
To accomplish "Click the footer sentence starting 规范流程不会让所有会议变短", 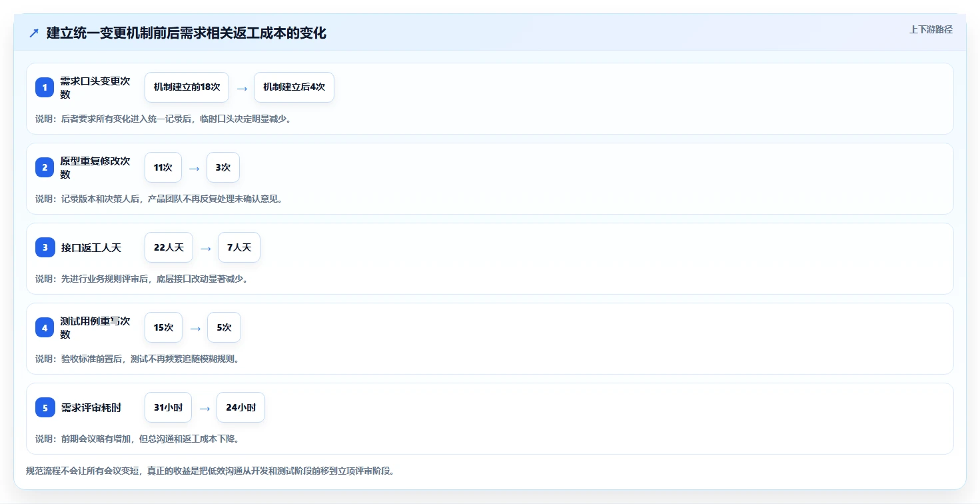I will [x=210, y=471].
